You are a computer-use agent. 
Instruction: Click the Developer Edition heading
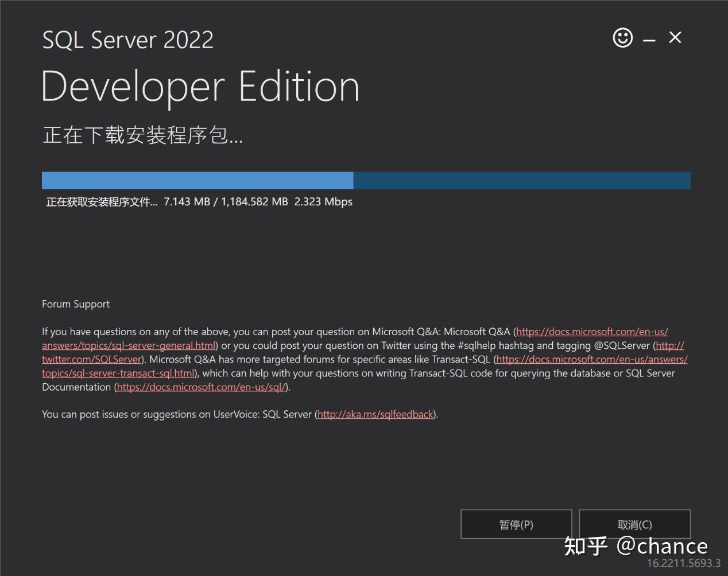[x=200, y=86]
